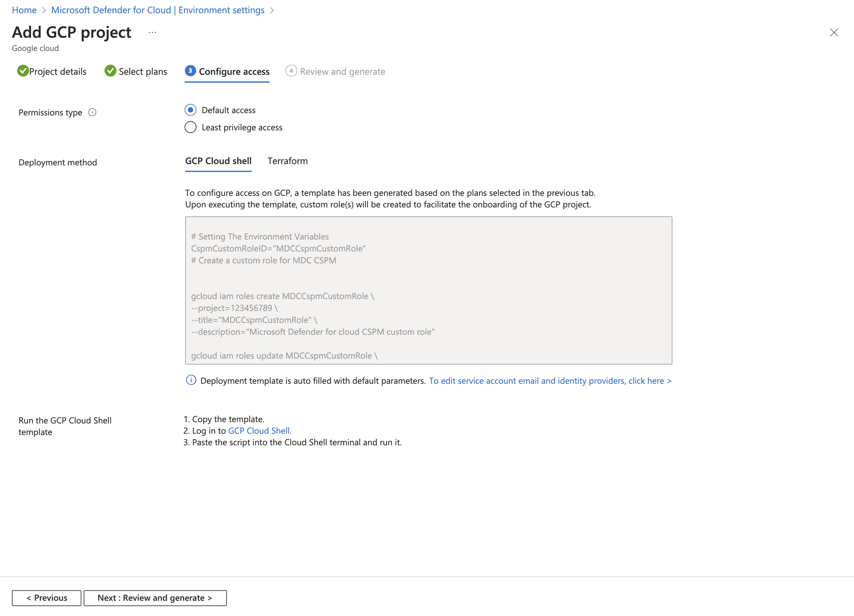Click the deployment template info icon
854x616 pixels.
click(191, 380)
